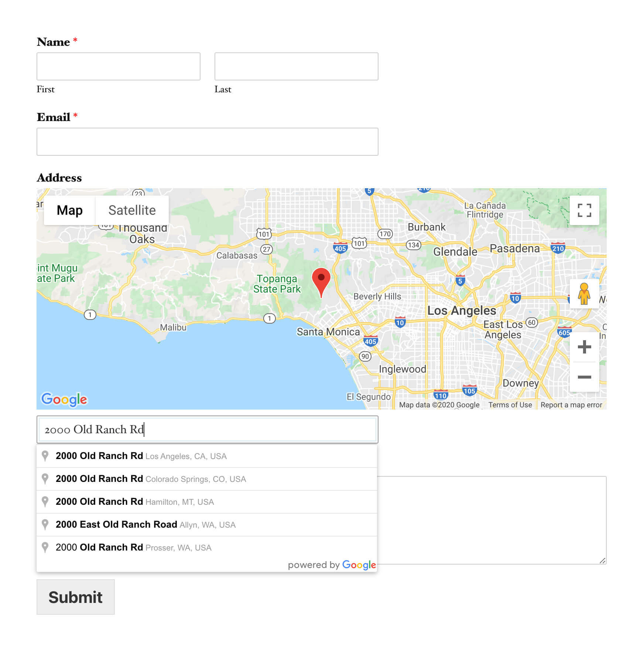
Task: Click the Google logo on the map
Action: [x=64, y=399]
